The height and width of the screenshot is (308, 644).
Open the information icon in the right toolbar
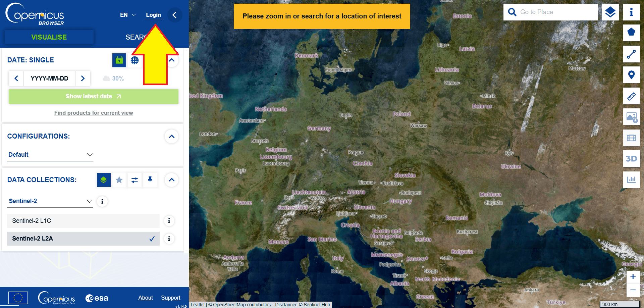pos(631,12)
